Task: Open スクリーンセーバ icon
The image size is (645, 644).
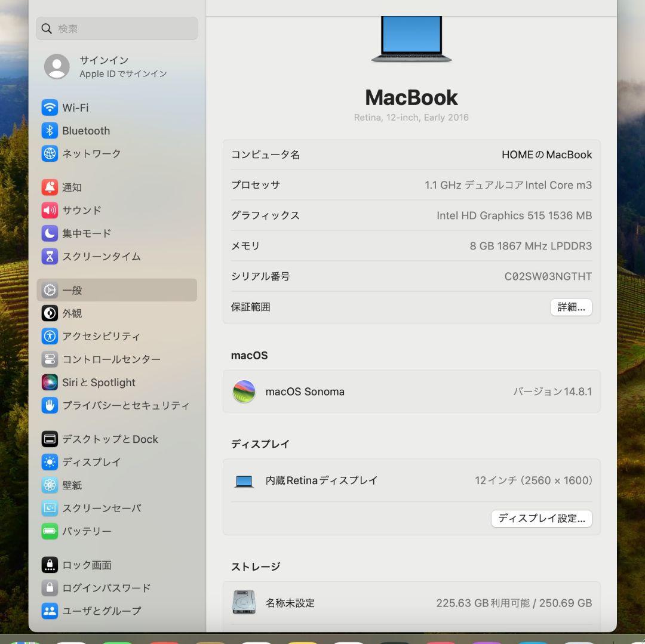Action: click(50, 508)
